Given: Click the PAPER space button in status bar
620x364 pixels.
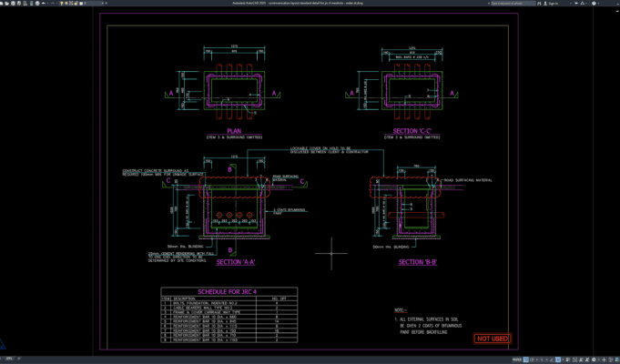Looking at the screenshot, I should click(x=517, y=359).
